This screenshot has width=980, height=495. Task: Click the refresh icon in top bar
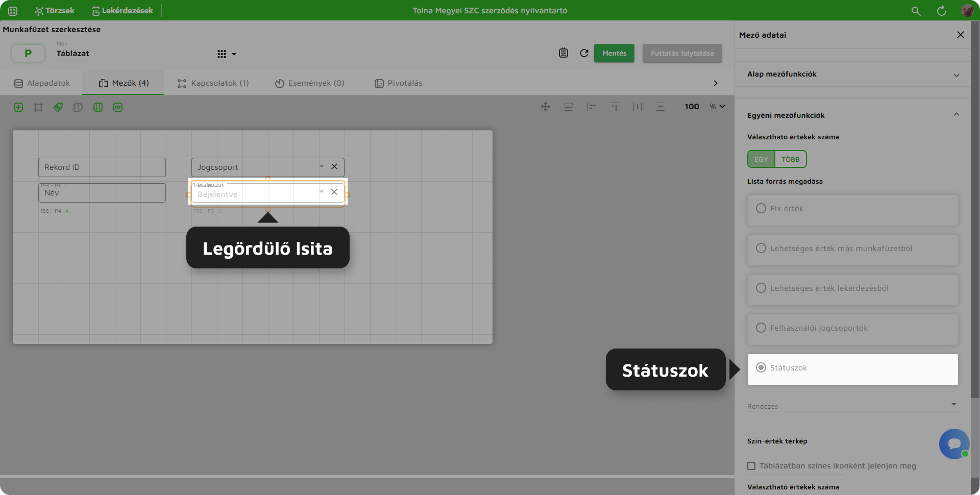[942, 11]
